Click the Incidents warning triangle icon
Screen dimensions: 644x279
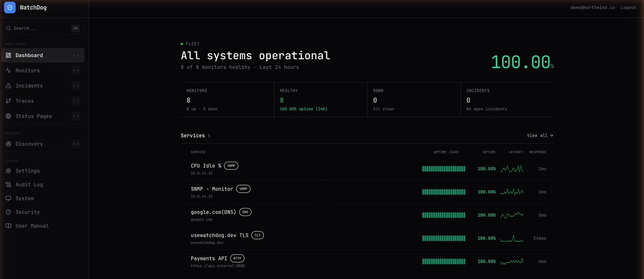coord(8,86)
